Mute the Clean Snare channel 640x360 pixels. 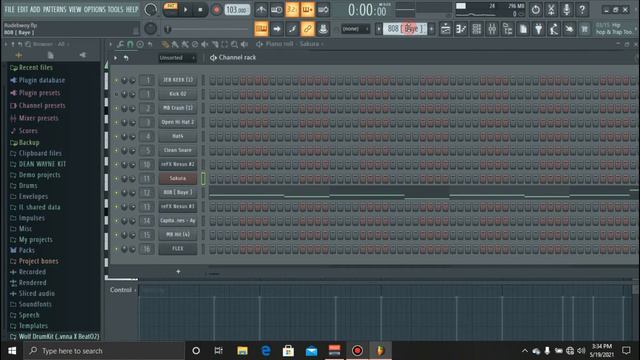tap(116, 150)
